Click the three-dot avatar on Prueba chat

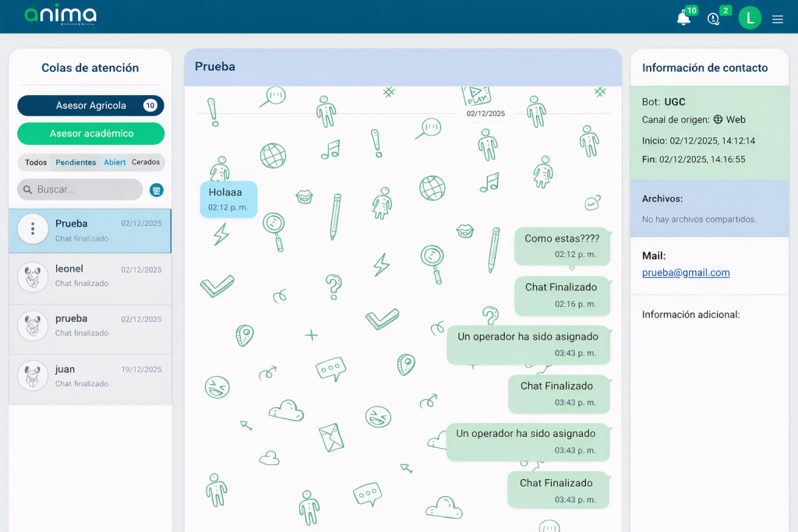(33, 229)
